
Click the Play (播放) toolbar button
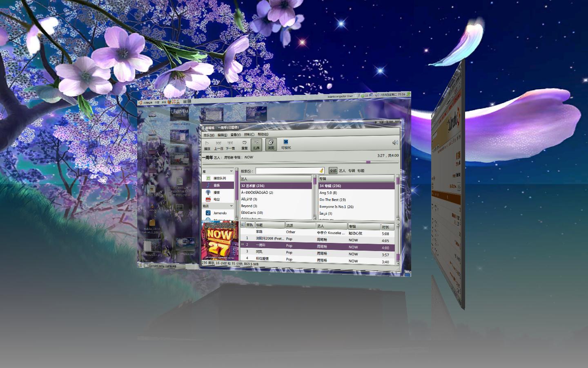click(207, 145)
